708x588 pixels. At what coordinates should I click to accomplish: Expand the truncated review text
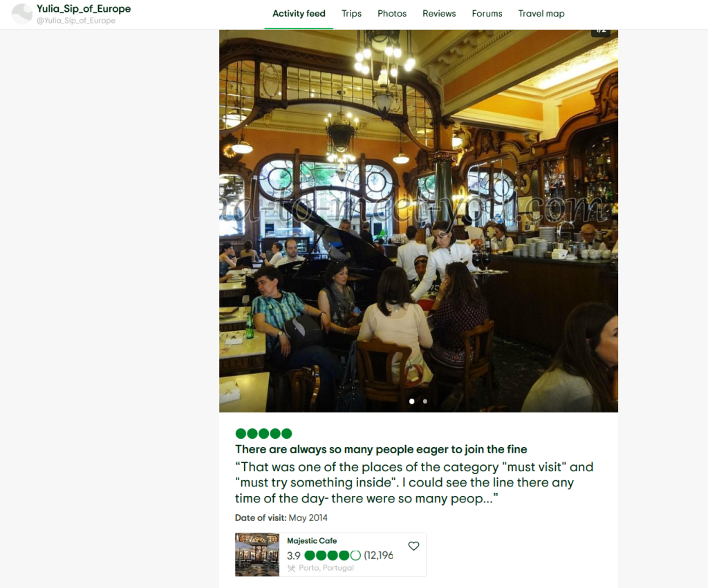[414, 482]
